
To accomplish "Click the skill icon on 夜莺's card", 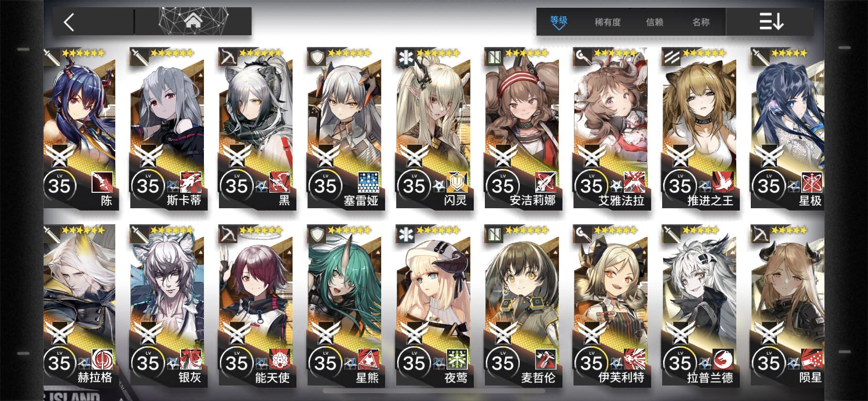I will pos(457,359).
